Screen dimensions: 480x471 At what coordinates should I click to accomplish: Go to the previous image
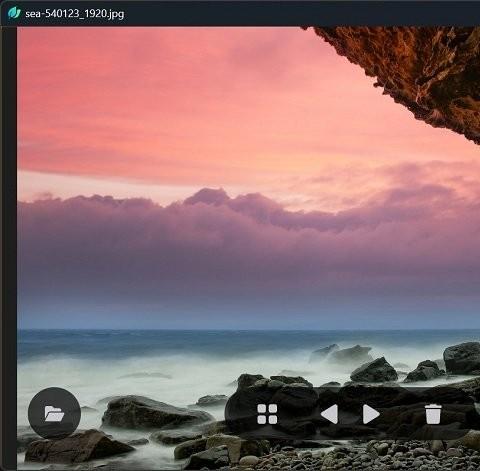329,414
